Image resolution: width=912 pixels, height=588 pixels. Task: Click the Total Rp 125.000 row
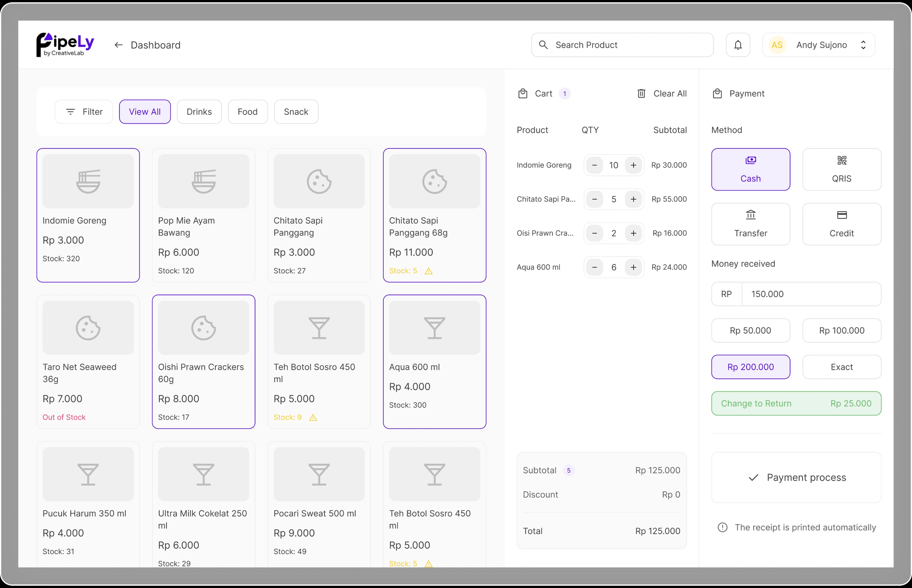click(602, 531)
